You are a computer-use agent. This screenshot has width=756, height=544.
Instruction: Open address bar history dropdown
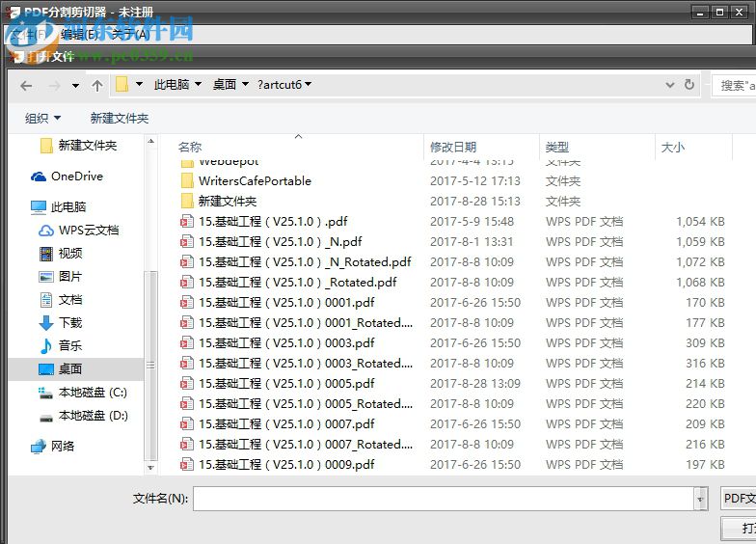click(669, 85)
